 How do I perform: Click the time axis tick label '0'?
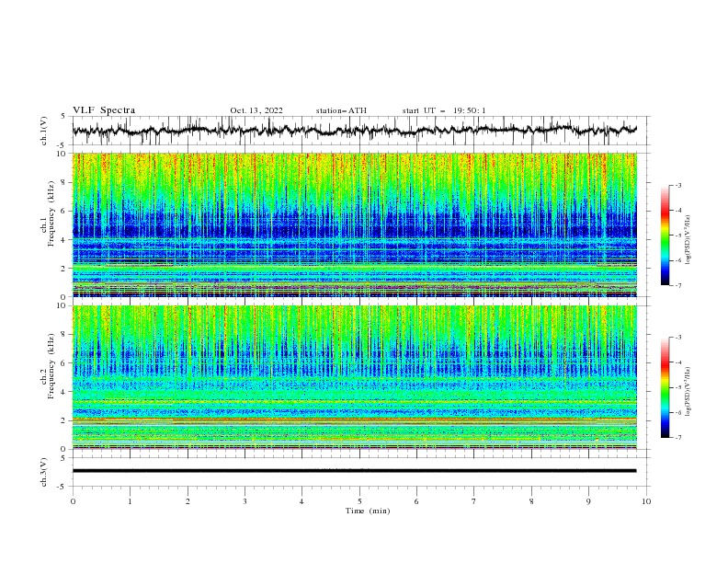coord(73,501)
